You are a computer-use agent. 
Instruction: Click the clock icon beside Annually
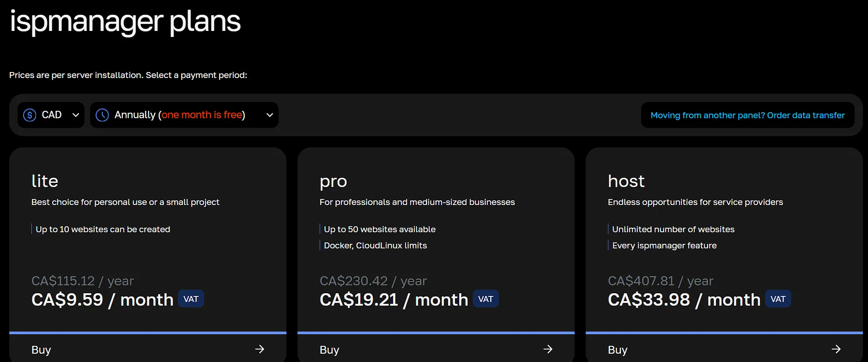tap(102, 115)
